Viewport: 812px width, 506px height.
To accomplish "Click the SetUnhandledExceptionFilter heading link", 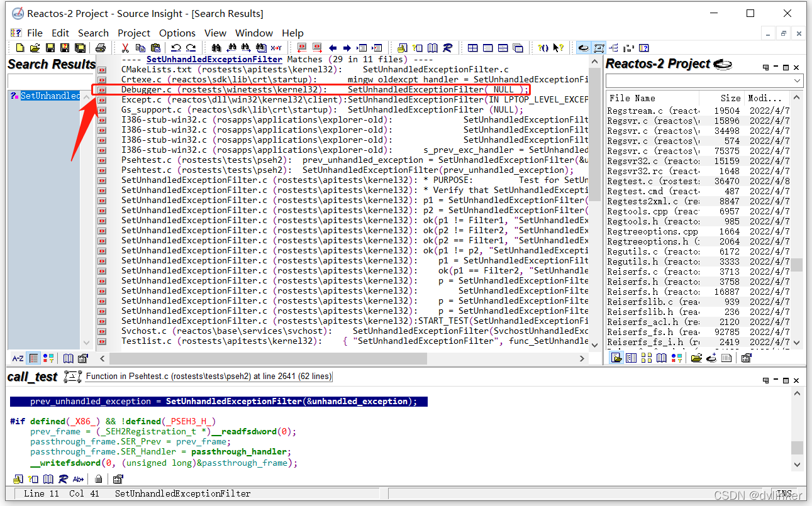I will tap(214, 59).
